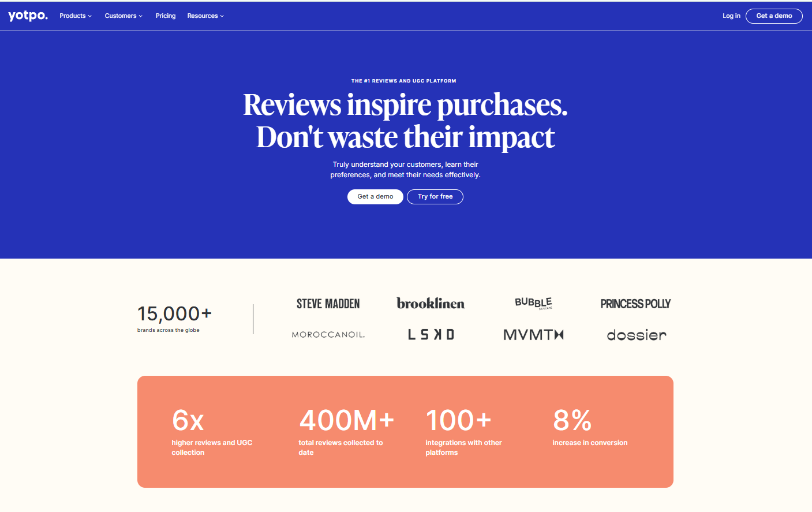
Task: Click the 8% conversion increase stat
Action: (572, 420)
